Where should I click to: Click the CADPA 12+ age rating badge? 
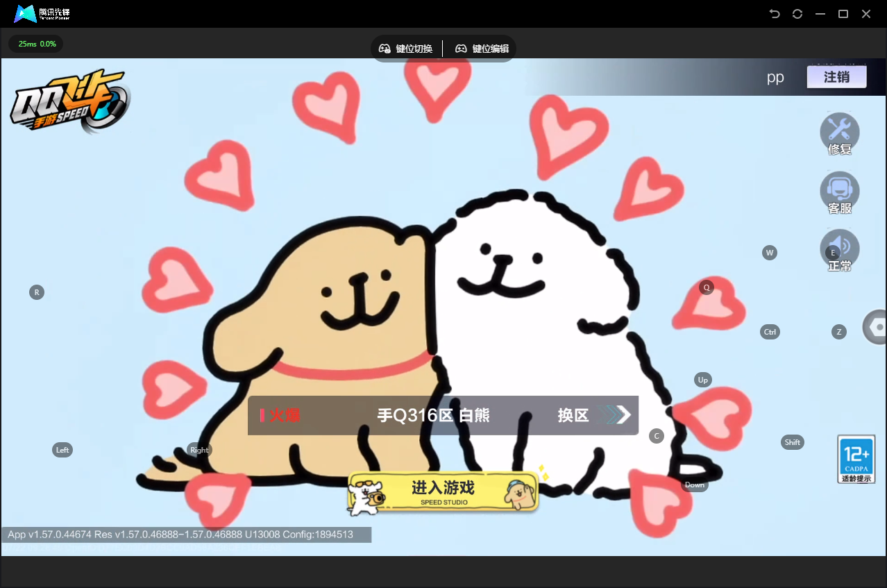click(x=856, y=459)
